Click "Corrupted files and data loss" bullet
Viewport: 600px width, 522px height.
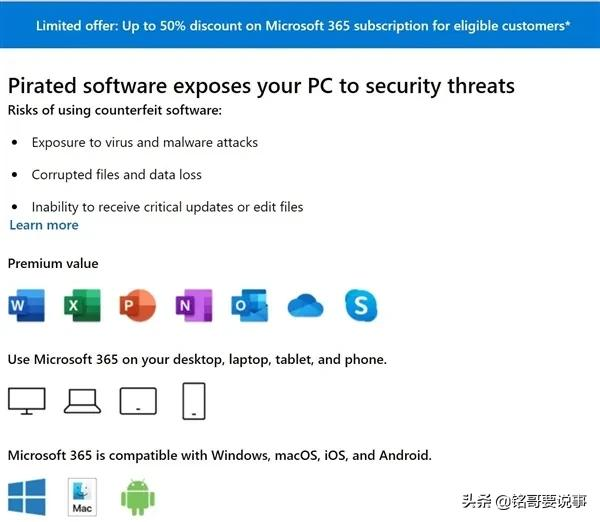pos(116,174)
